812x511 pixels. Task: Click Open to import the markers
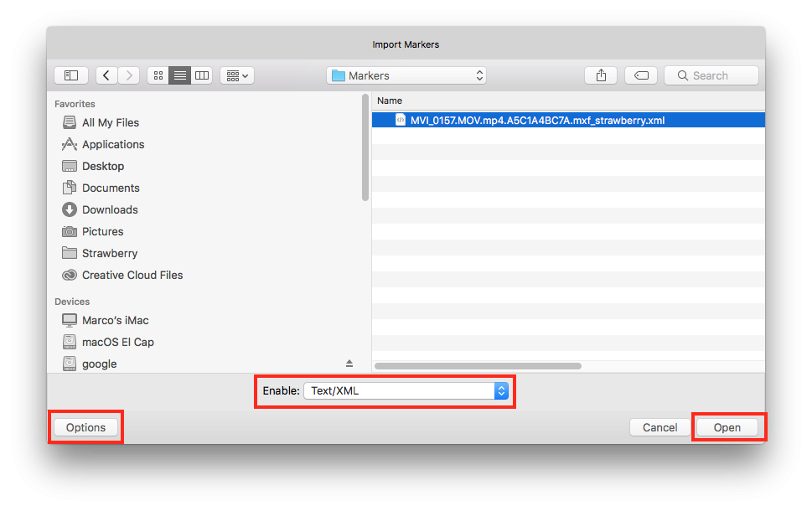pos(727,427)
